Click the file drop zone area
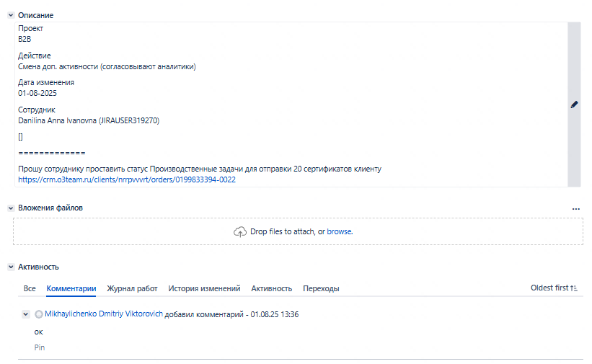592x364 pixels. [299, 231]
